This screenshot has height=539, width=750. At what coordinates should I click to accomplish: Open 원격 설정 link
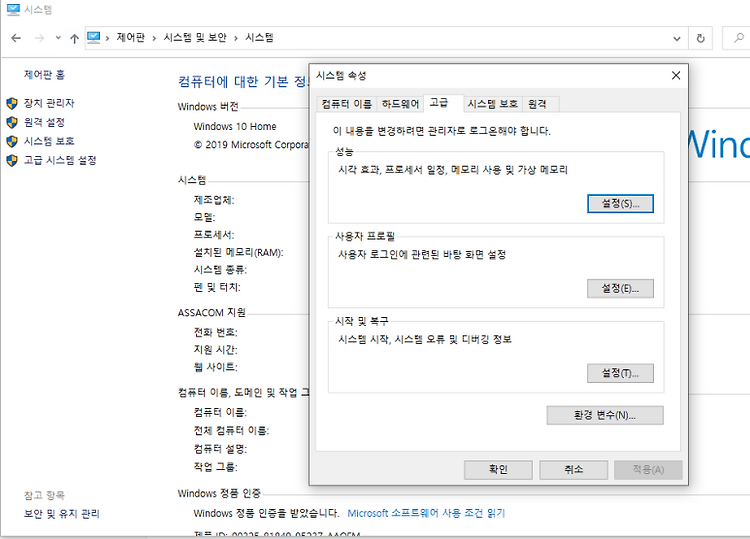coord(44,122)
